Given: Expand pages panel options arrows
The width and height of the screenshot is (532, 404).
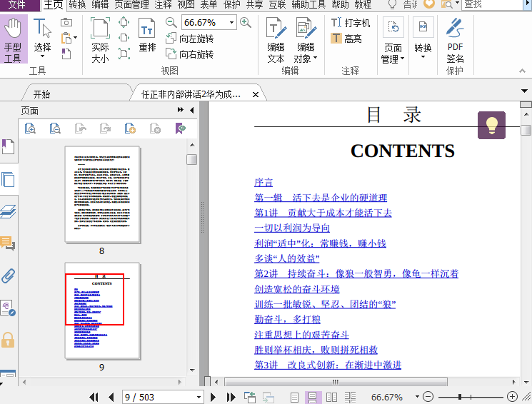Looking at the screenshot, I should coord(181,110).
